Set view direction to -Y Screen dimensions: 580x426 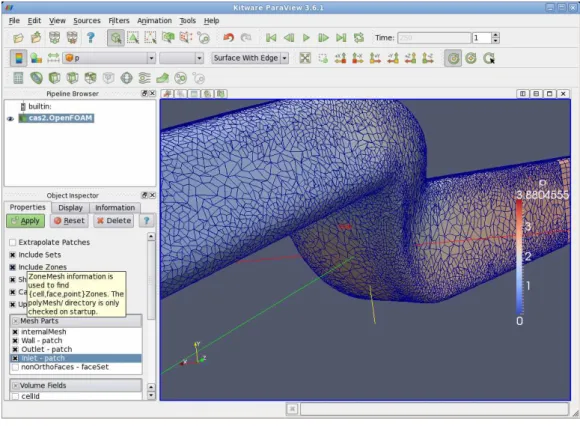coord(393,58)
